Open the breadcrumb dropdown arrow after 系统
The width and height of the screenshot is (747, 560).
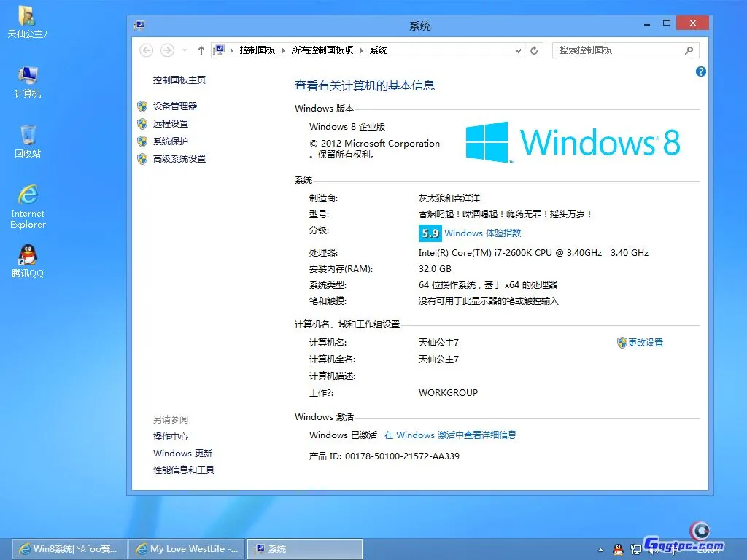[518, 50]
